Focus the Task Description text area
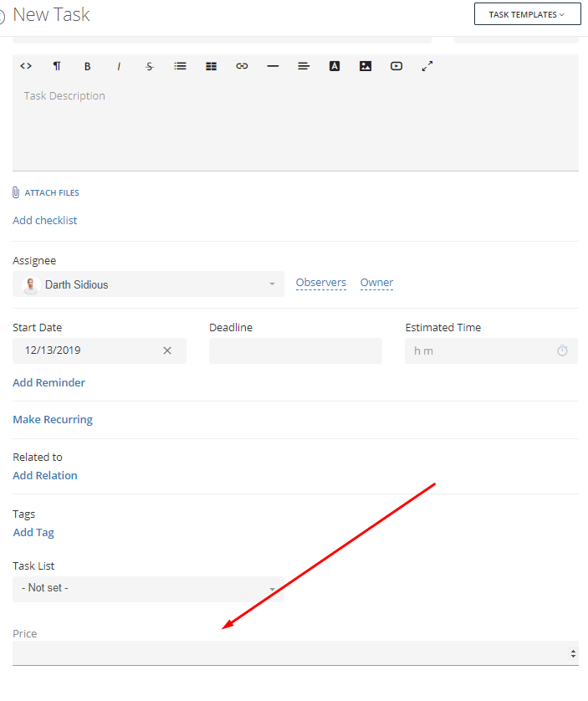 (x=295, y=125)
